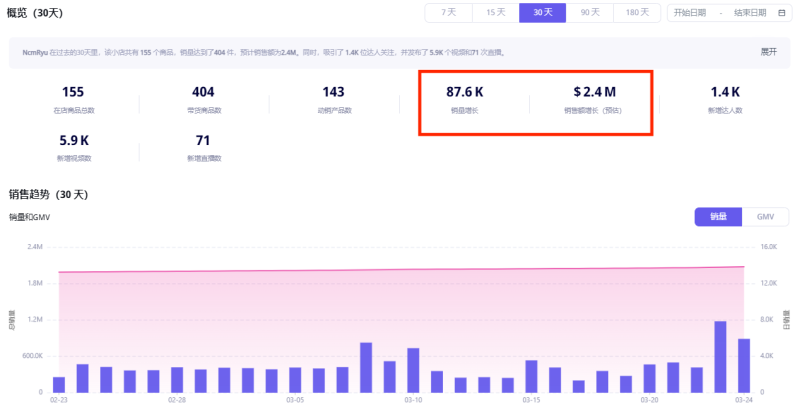The width and height of the screenshot is (800, 408).
Task: Click the 5.9 K 新增视频数 stat
Action: tap(75, 147)
